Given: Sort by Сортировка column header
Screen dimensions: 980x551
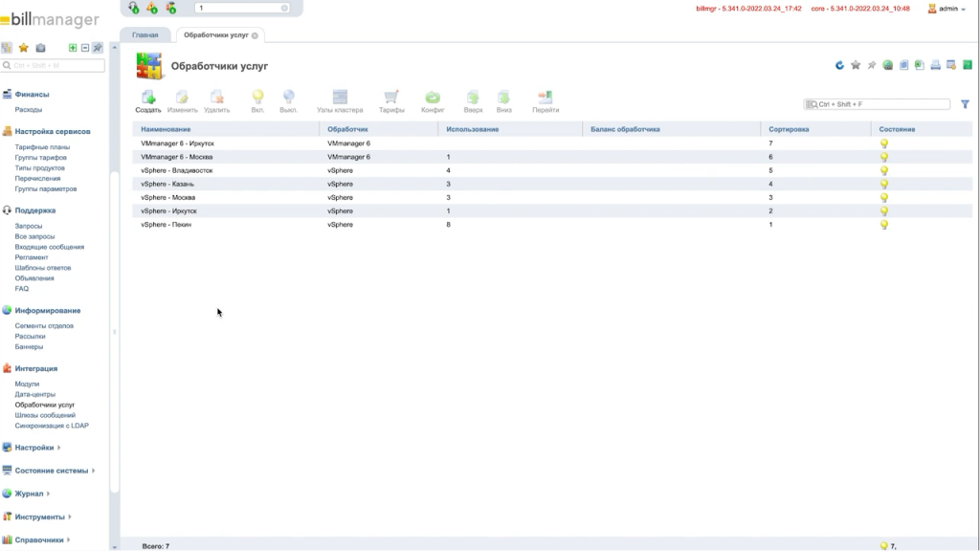Looking at the screenshot, I should click(789, 129).
